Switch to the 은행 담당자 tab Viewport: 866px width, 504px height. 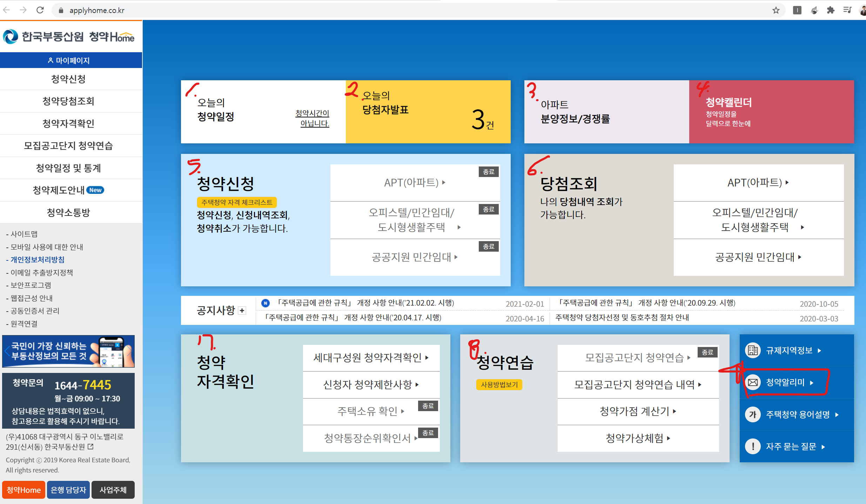[x=68, y=490]
